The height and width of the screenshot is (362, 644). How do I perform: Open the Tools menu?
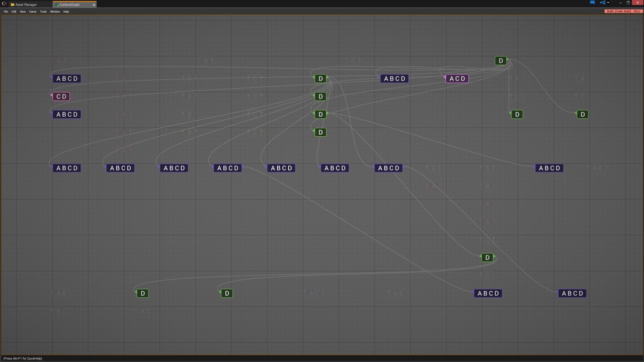pos(43,12)
